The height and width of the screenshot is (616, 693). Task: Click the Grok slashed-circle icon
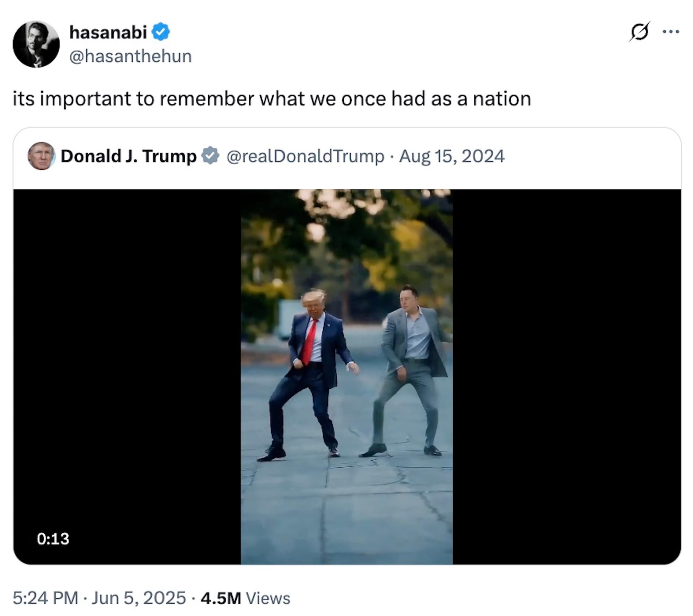639,32
